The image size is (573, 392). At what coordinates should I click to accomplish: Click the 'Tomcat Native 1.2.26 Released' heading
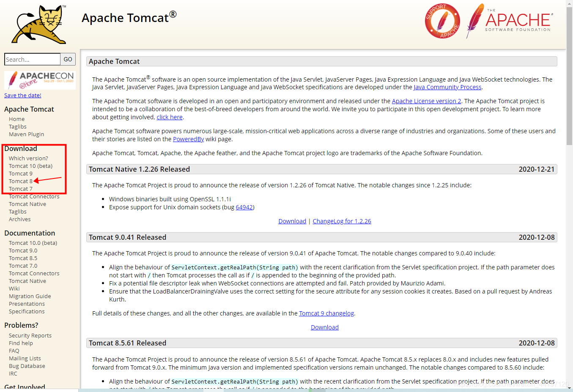[140, 169]
